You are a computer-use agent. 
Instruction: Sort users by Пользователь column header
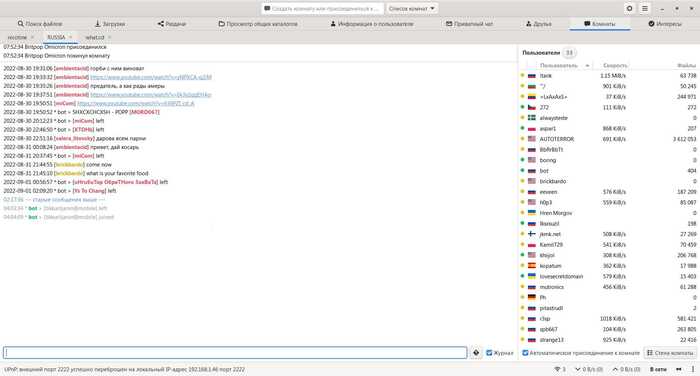558,65
